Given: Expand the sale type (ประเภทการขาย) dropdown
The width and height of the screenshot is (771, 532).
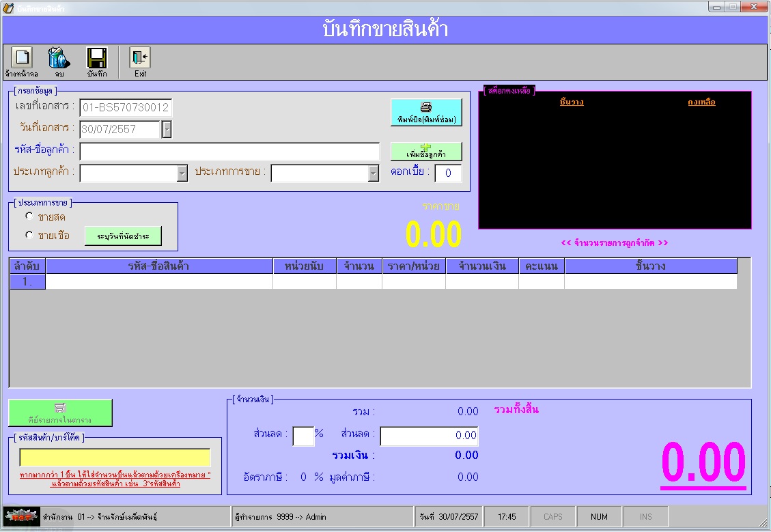Looking at the screenshot, I should pyautogui.click(x=374, y=173).
